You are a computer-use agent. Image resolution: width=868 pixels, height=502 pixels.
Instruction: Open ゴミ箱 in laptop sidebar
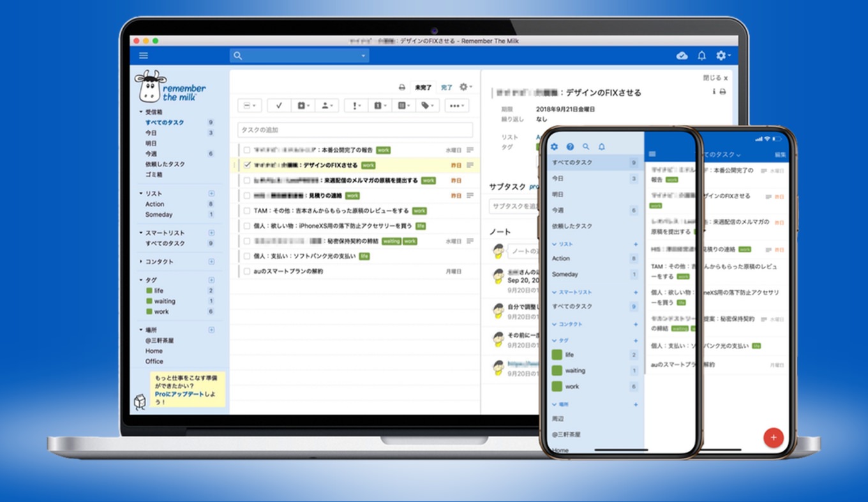click(x=154, y=174)
